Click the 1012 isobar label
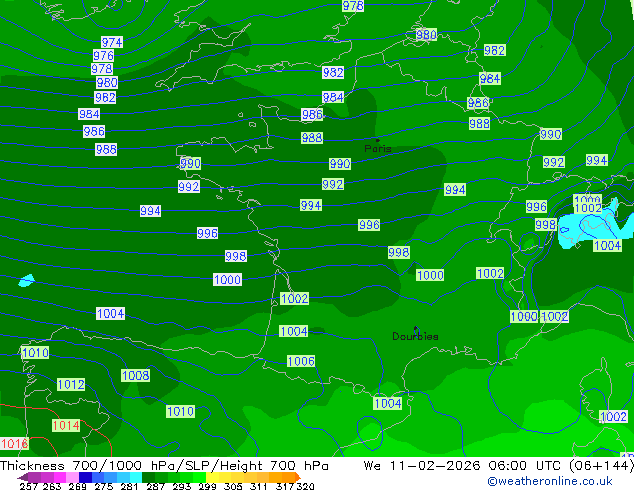 [x=71, y=384]
